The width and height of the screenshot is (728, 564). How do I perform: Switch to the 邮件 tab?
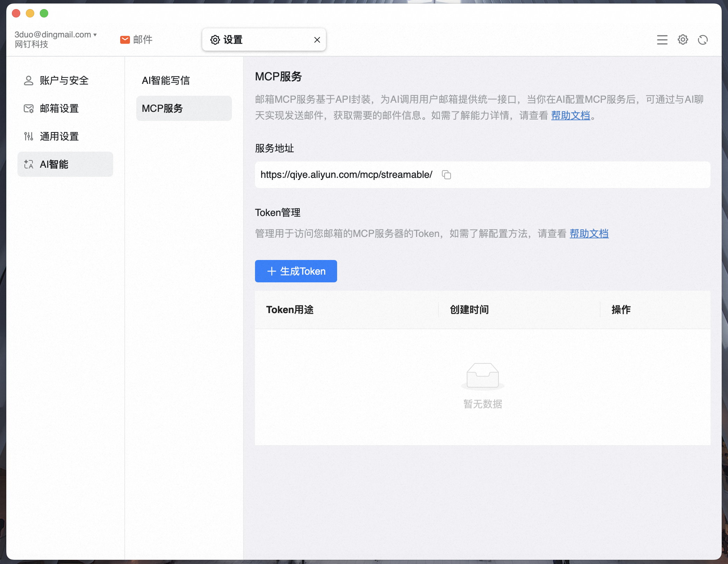(143, 40)
